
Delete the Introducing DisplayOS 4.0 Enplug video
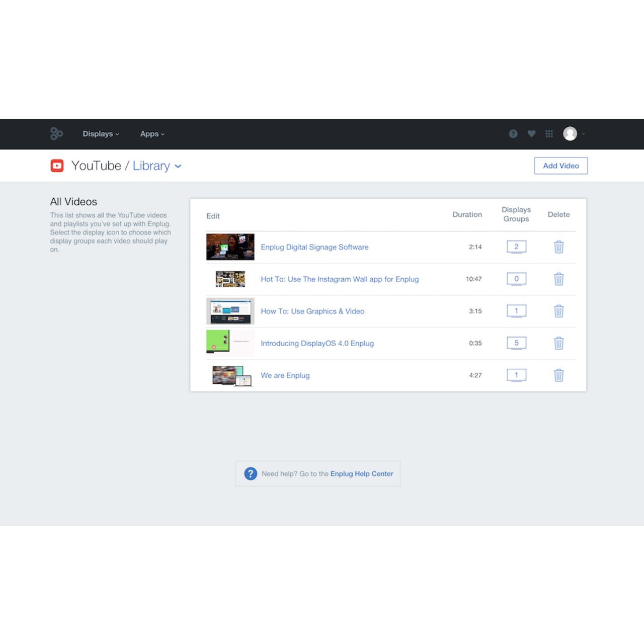(x=558, y=343)
